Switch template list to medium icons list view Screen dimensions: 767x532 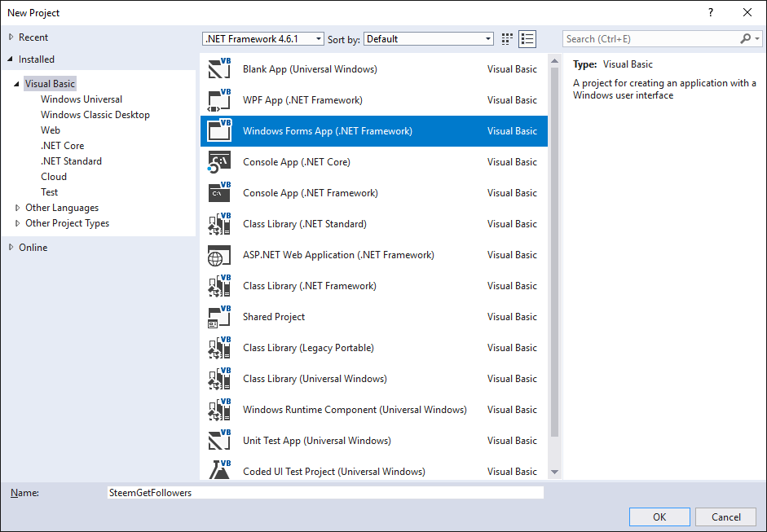527,39
